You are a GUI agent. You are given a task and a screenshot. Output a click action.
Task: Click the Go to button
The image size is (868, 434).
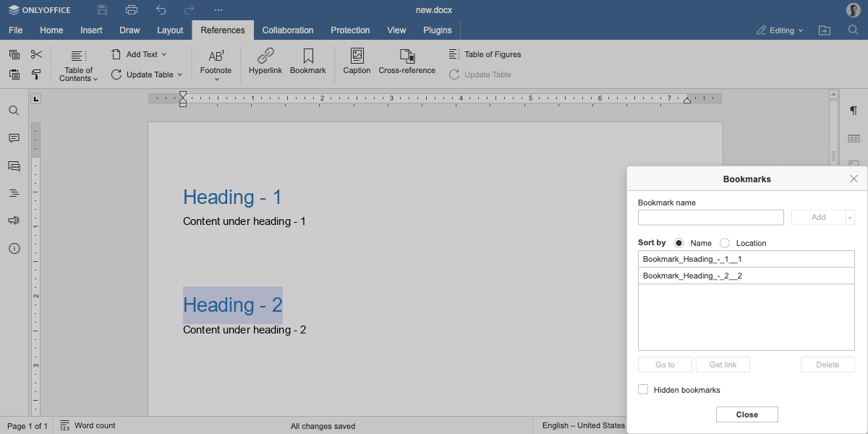click(x=665, y=365)
